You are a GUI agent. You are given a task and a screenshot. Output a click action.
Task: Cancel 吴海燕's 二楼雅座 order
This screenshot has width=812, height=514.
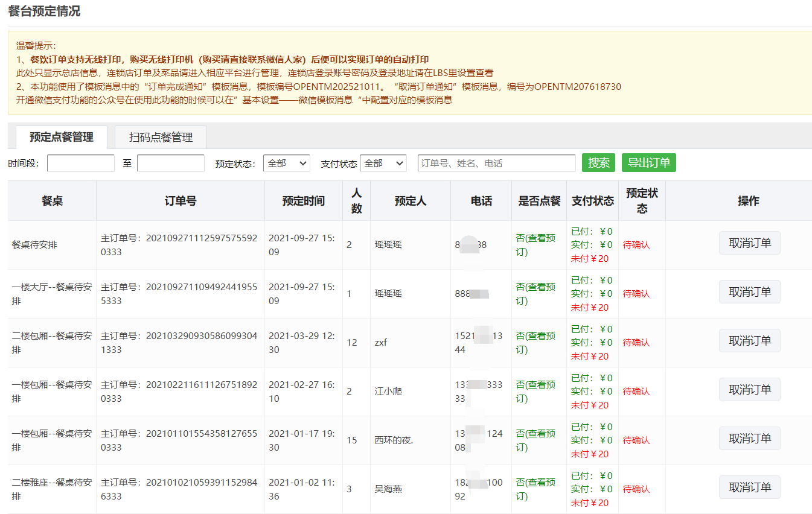pos(749,487)
